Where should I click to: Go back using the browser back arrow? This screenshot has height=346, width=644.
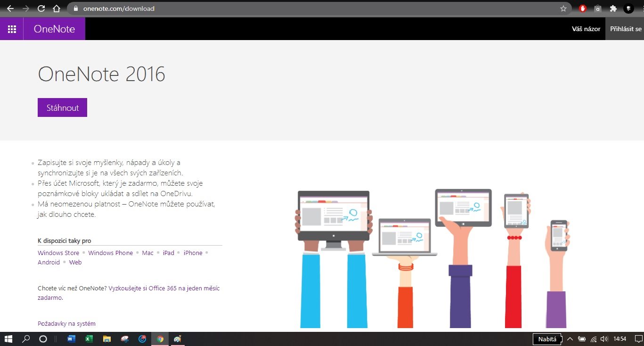tap(10, 8)
